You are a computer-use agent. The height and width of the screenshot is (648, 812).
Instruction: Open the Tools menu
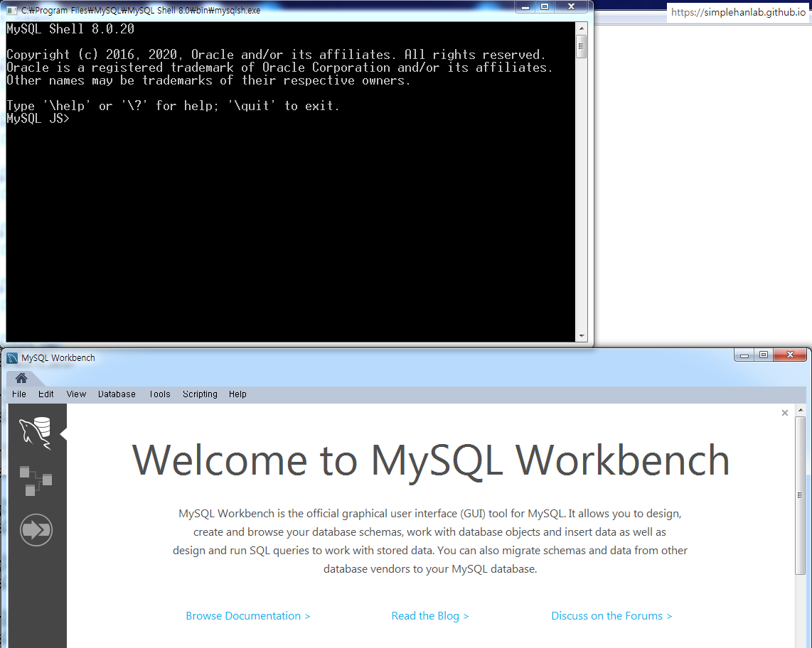tap(159, 394)
